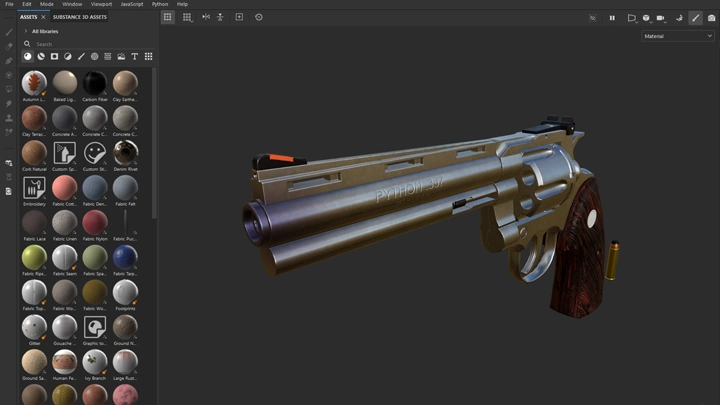
Task: Click the grid icon at end of asset filters
Action: (x=148, y=56)
